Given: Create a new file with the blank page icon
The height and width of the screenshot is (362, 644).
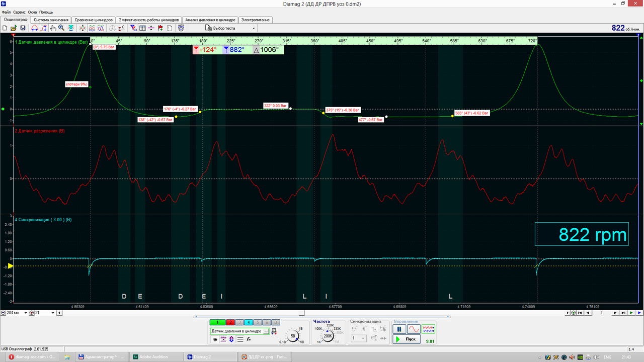Looking at the screenshot, I should [x=5, y=28].
